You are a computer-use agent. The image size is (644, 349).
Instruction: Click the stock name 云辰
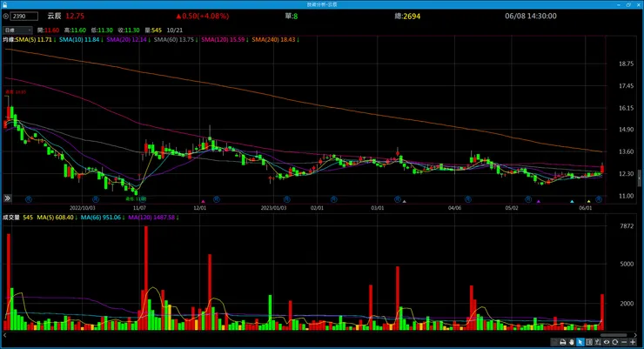click(54, 16)
